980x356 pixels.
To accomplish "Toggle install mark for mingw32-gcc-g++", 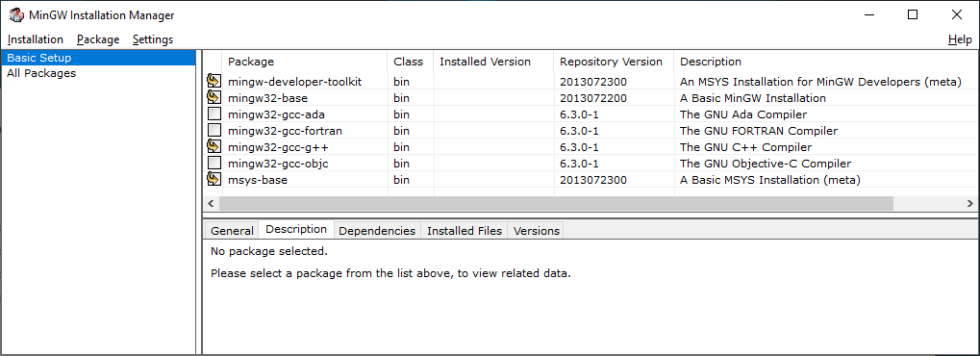I will (x=214, y=146).
